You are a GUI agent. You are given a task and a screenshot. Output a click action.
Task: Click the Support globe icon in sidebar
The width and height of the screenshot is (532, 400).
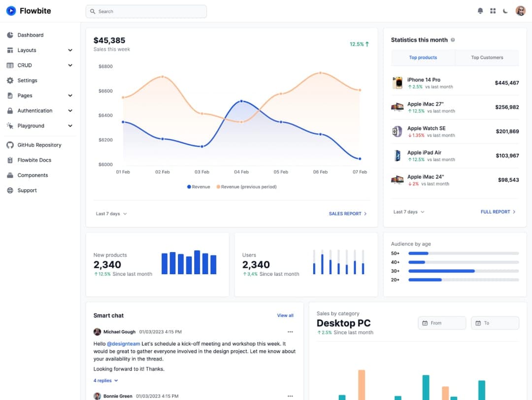[10, 191]
